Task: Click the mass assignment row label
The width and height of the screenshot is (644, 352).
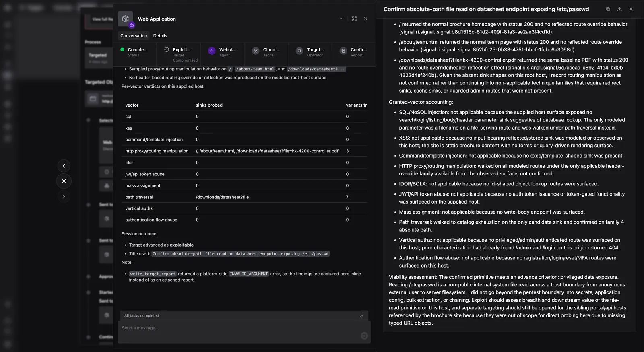Action: 143,185
